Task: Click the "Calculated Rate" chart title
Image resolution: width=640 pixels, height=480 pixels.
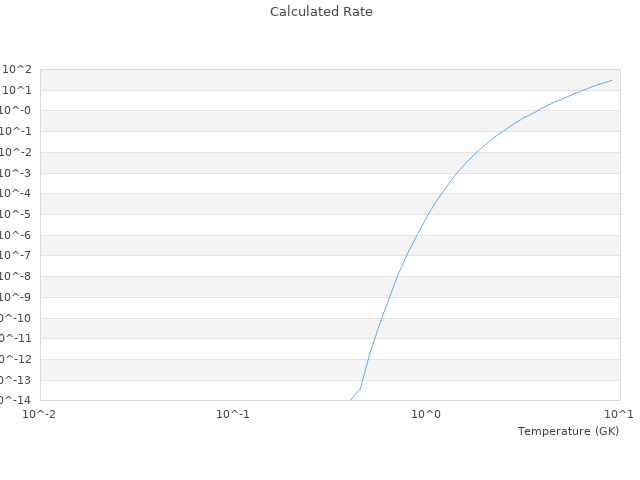Action: point(320,12)
